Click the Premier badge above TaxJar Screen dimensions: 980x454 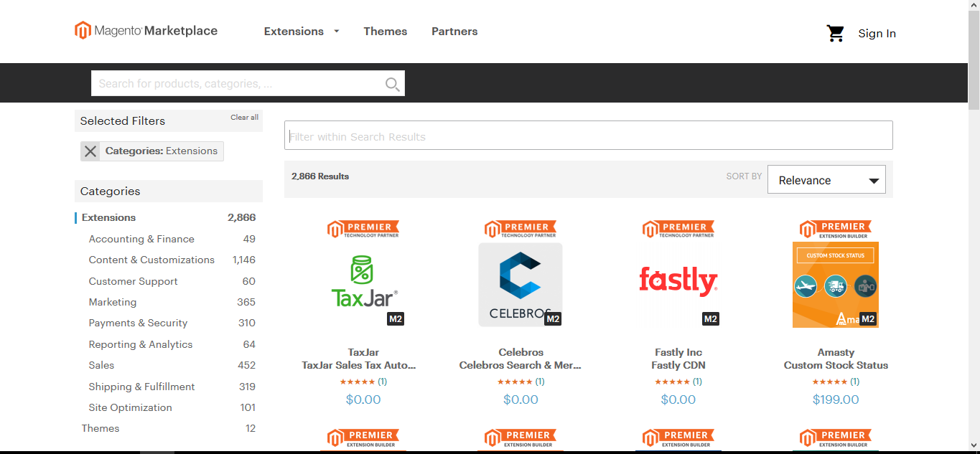pos(363,229)
